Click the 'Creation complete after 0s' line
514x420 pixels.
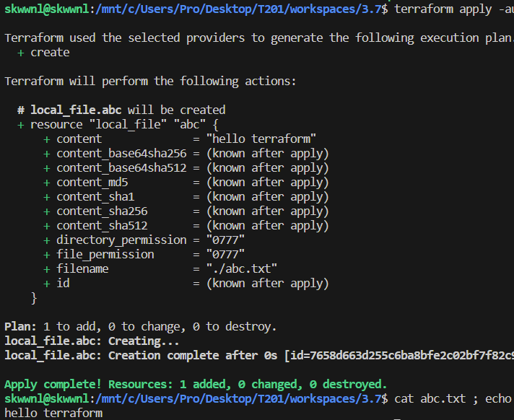coord(259,356)
